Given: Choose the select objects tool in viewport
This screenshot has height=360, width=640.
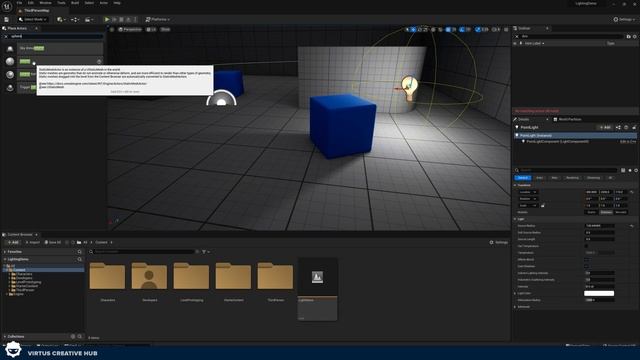Looking at the screenshot, I should tap(407, 29).
